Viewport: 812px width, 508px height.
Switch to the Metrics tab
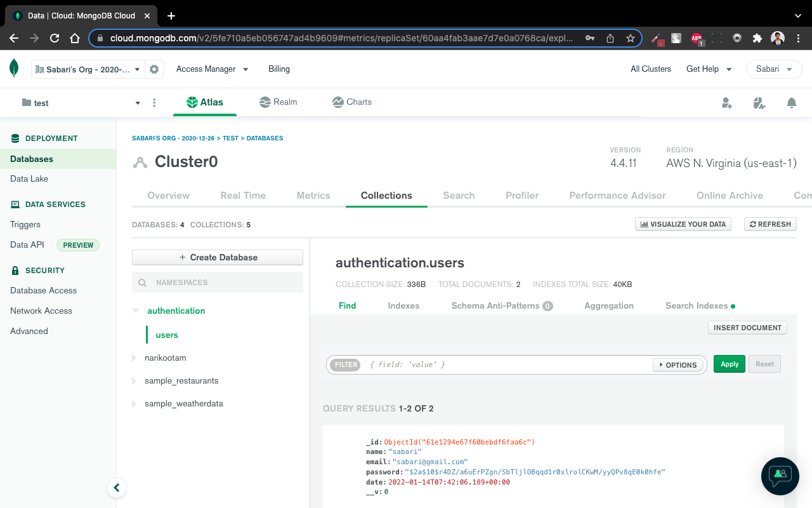[313, 196]
